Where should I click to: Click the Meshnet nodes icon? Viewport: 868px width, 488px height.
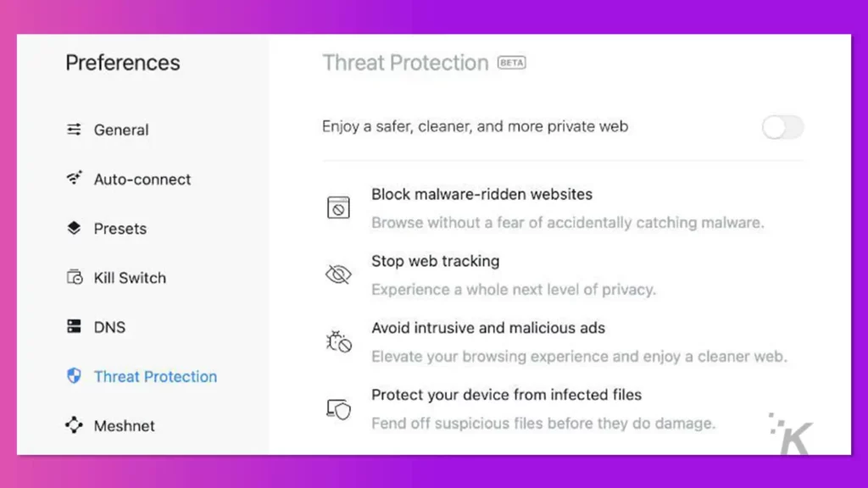pyautogui.click(x=75, y=425)
